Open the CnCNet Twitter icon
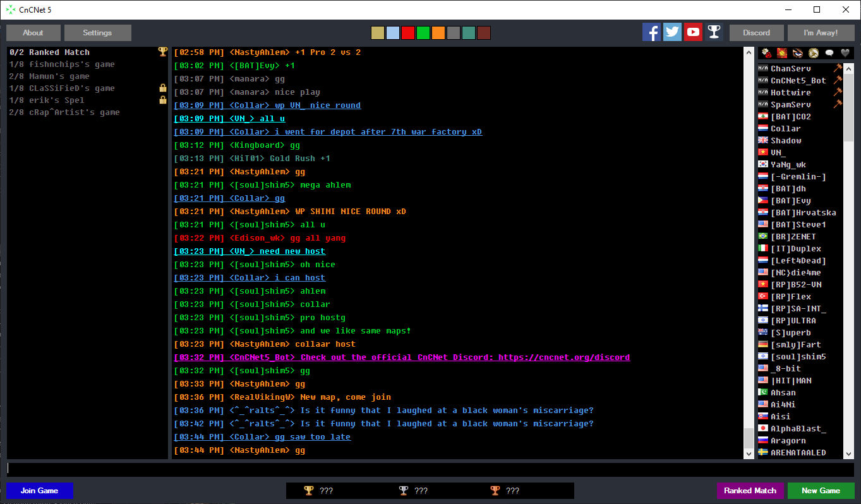861x504 pixels. [x=672, y=32]
